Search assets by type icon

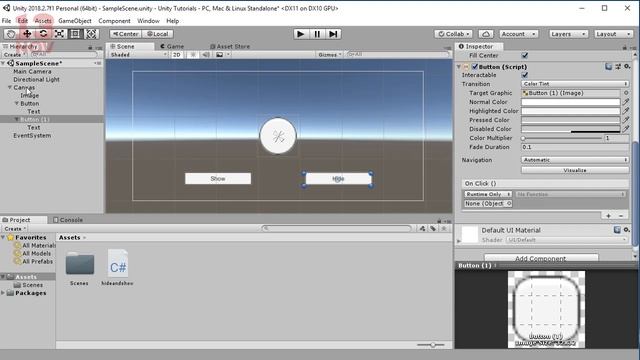[422, 228]
